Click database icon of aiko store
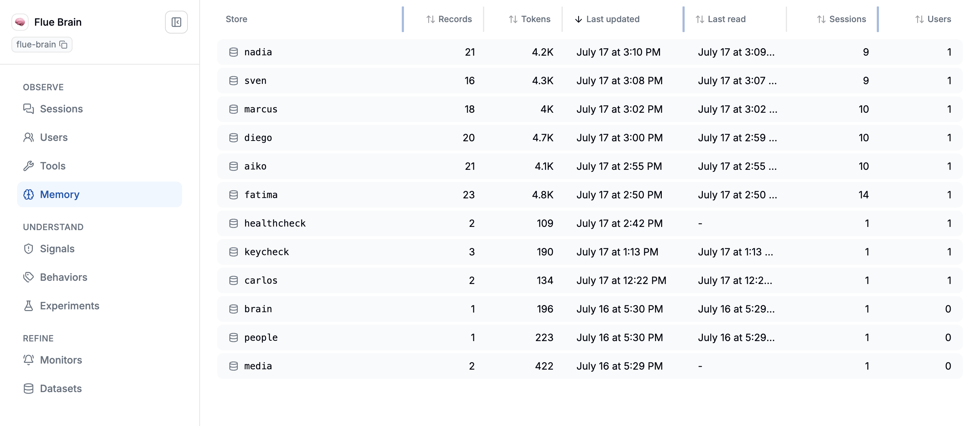Viewport: 980px width, 426px height. 234,166
